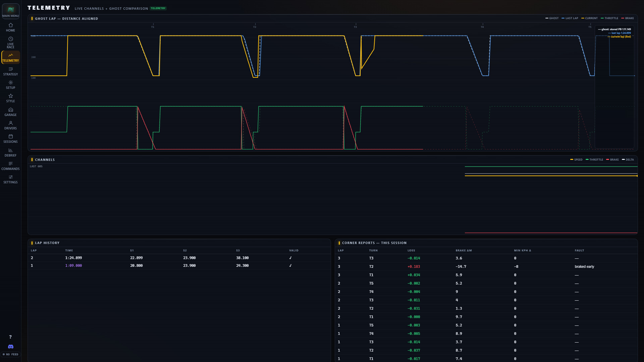
Task: Open the Home page from sidebar
Action: click(10, 27)
